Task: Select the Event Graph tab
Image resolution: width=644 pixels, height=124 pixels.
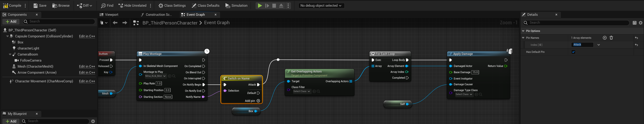Action: click(x=195, y=14)
